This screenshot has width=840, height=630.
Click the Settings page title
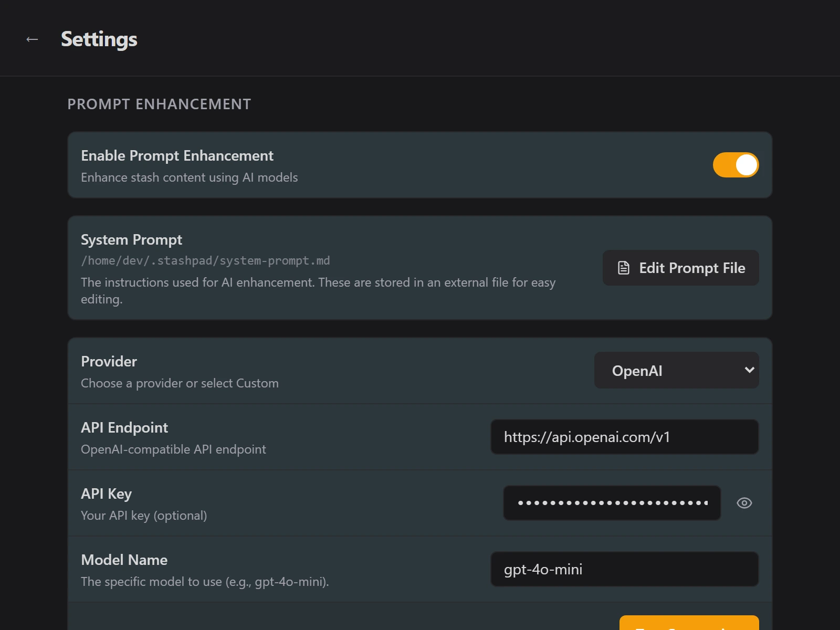click(99, 39)
